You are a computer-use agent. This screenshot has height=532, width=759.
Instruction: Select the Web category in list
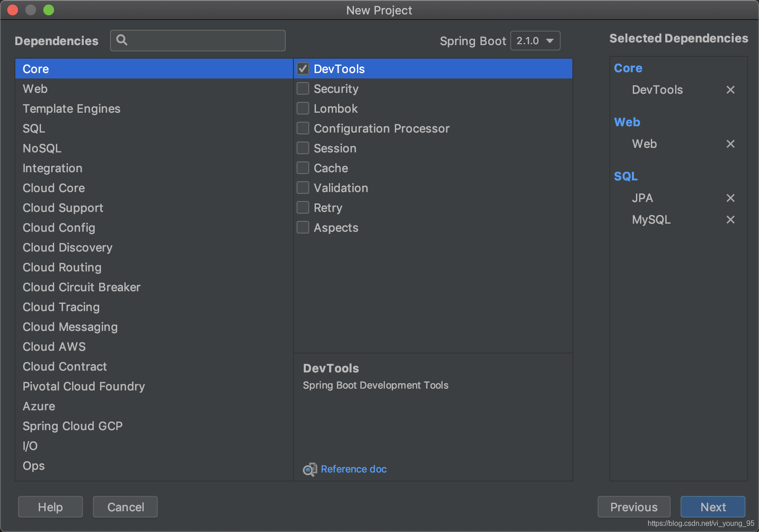pos(154,89)
